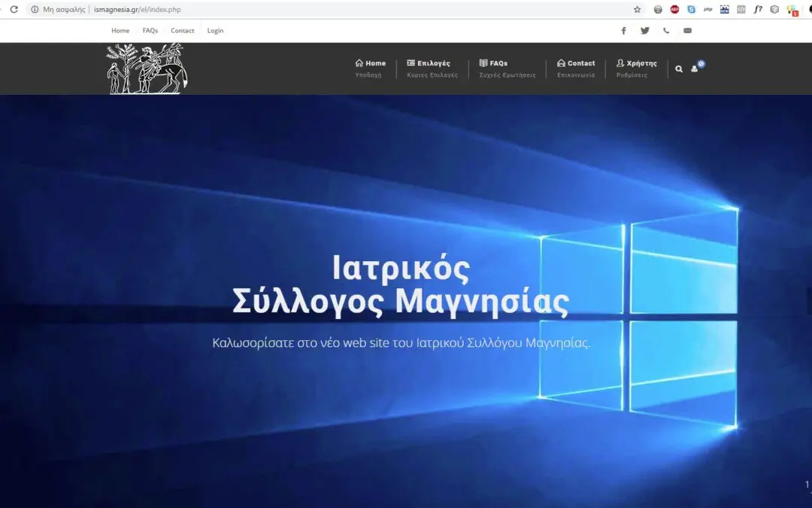Open the Twitter social icon

click(x=645, y=31)
